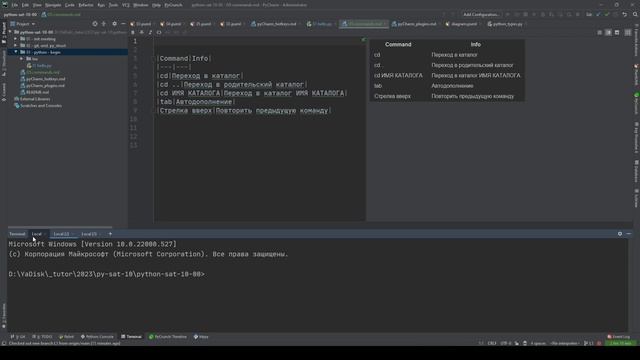Switch to the diagram.puml editor tab
640x360 pixels.
click(x=463, y=24)
